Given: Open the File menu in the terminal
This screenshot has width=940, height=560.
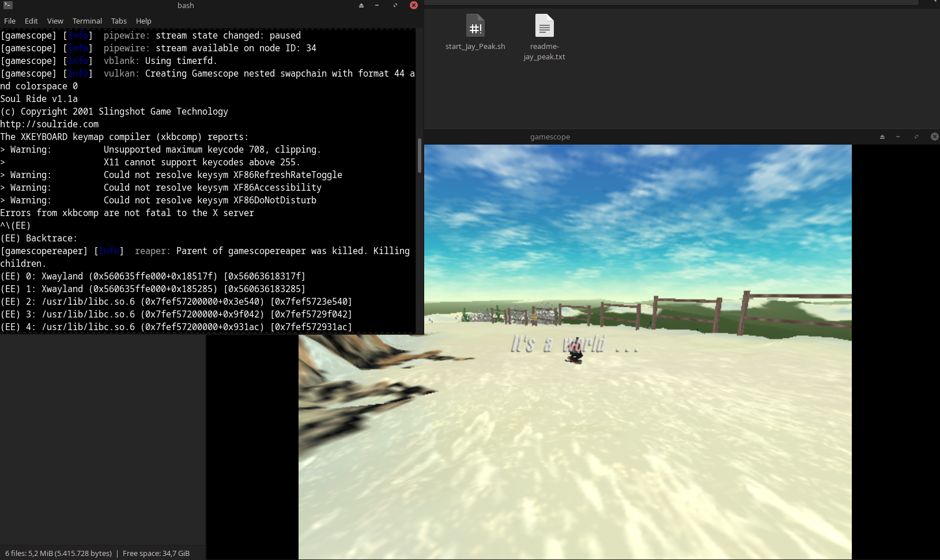Looking at the screenshot, I should pyautogui.click(x=10, y=21).
